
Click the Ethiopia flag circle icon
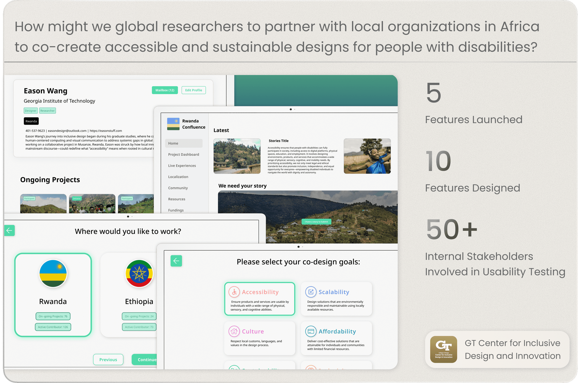tap(139, 273)
